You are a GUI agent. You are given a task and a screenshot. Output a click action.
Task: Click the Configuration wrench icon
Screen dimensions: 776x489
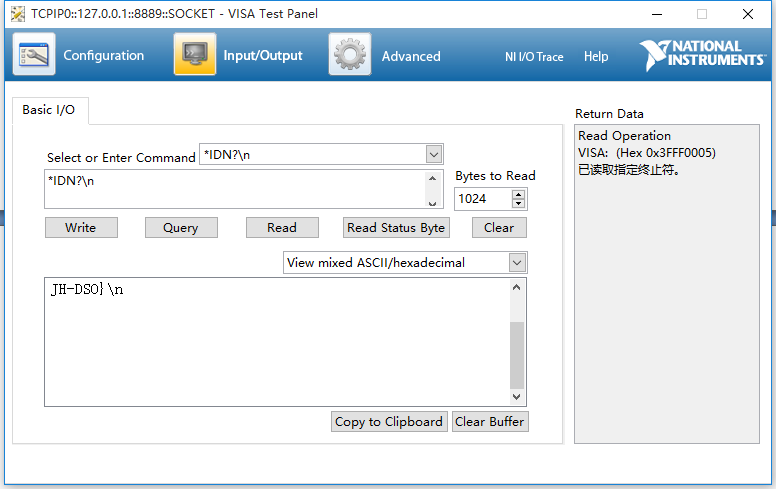[x=34, y=55]
